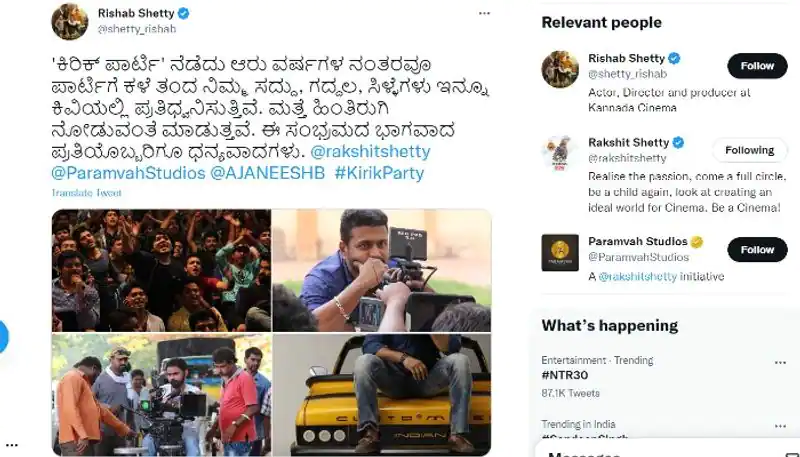This screenshot has height=457, width=800.
Task: Follow Paramvah Studios account
Action: [757, 249]
